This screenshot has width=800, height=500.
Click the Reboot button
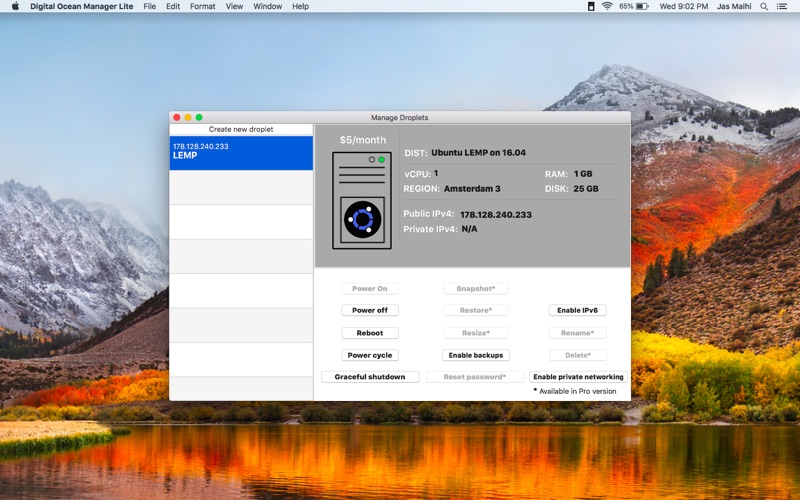click(370, 333)
